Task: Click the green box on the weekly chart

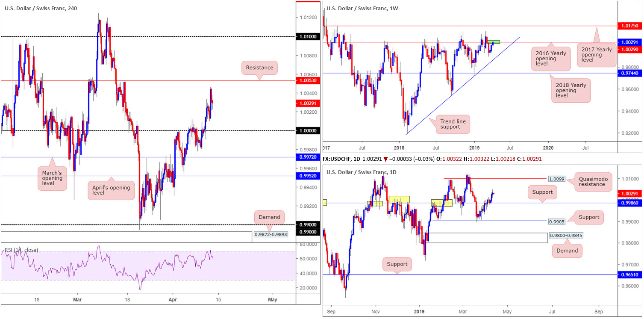Action: click(x=494, y=42)
